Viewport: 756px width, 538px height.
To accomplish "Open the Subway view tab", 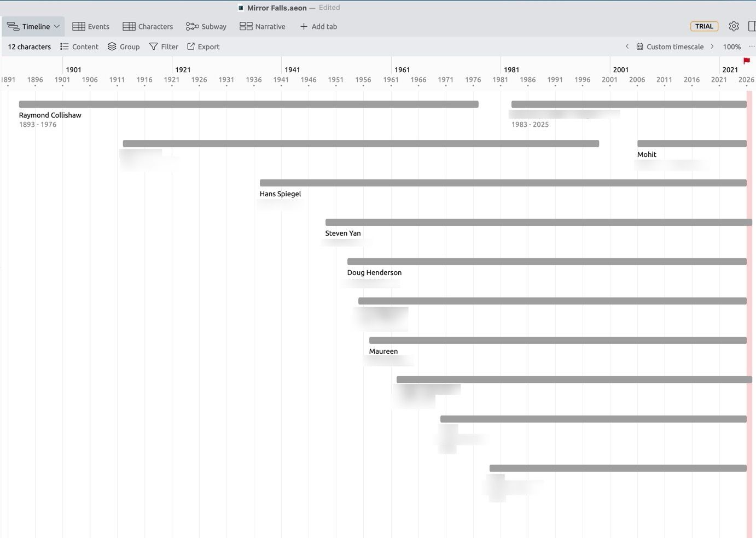I will (206, 26).
